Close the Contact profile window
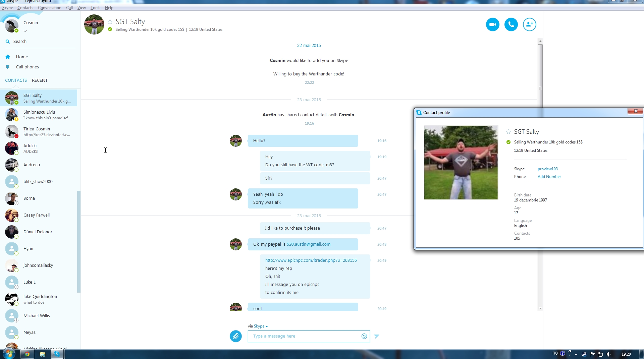Viewport: 644px width, 359px height. click(x=635, y=111)
